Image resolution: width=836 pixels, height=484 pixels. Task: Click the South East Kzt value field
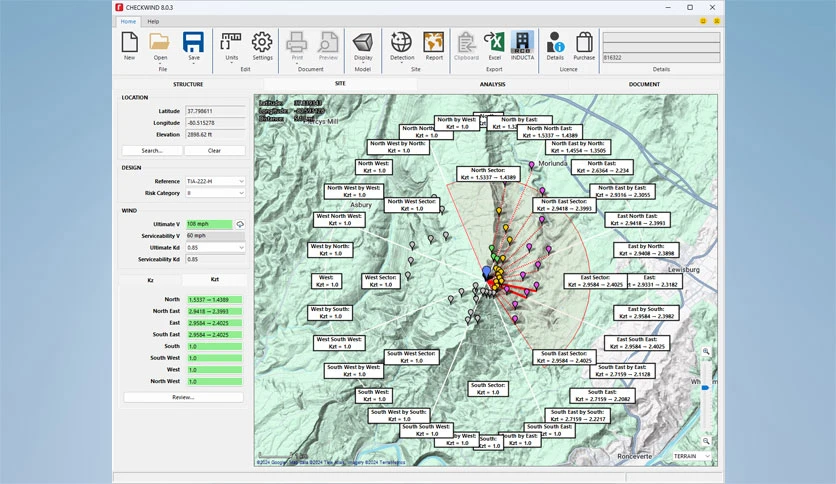[214, 335]
